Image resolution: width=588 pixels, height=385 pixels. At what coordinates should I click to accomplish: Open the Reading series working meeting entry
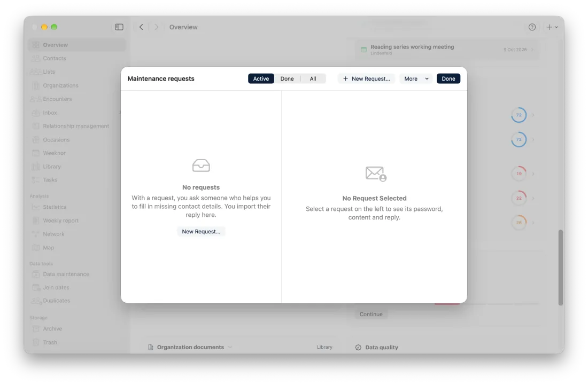pos(447,50)
